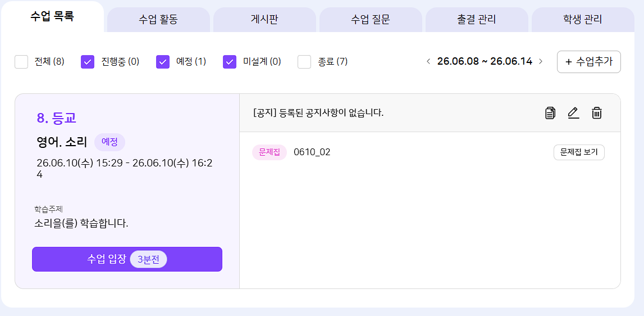Click the + 수업추가 button

point(589,62)
